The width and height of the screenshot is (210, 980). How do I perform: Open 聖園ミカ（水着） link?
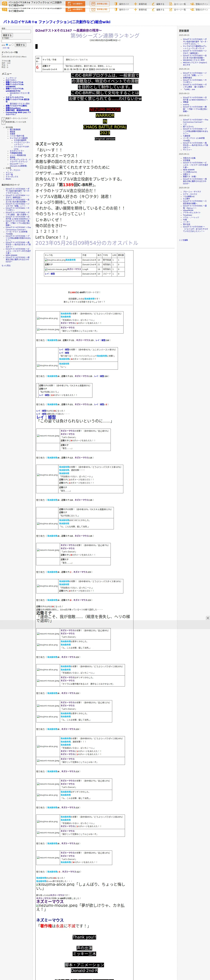[190, 177]
